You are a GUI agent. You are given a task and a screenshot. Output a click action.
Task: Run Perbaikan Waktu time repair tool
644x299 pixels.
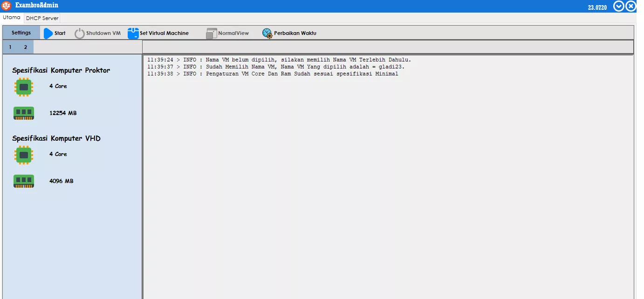pyautogui.click(x=267, y=33)
